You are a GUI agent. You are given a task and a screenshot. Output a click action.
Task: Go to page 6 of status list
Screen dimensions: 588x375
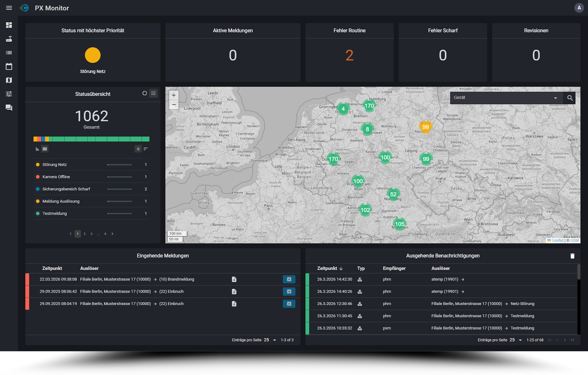click(x=105, y=234)
